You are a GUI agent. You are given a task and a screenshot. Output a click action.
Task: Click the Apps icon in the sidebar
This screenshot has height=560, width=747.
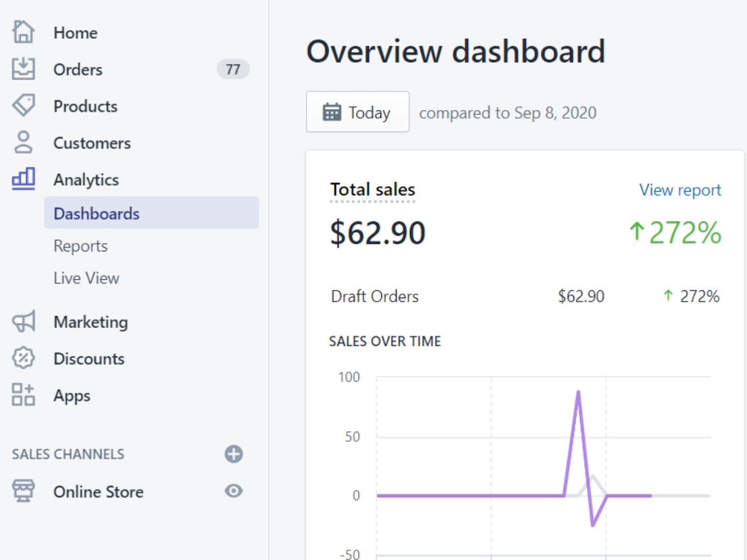point(23,395)
